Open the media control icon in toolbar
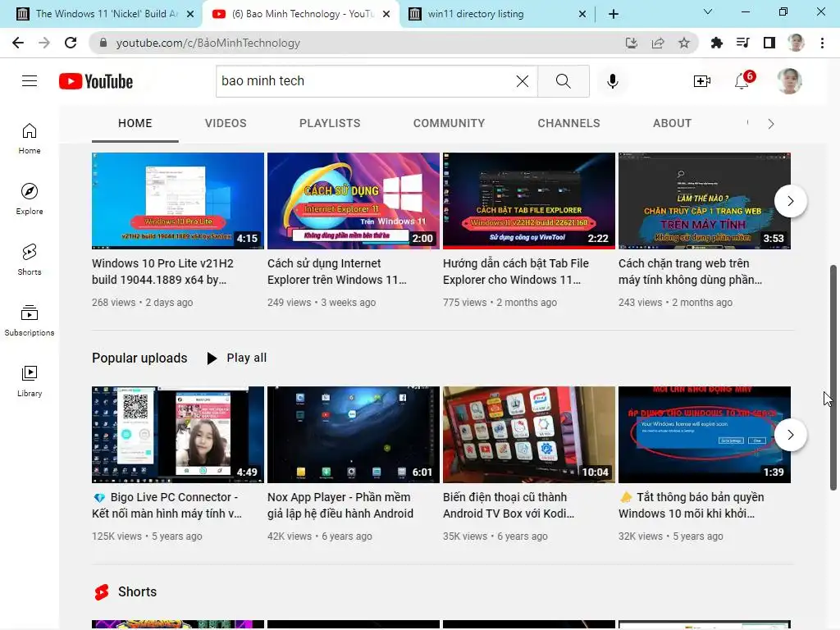Screen dimensions: 840x630 (742, 43)
